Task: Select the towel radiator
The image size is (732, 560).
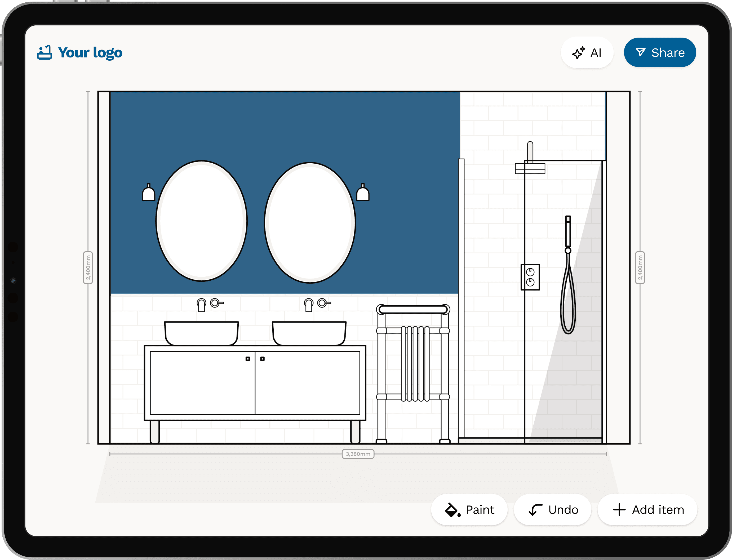Action: point(413,374)
